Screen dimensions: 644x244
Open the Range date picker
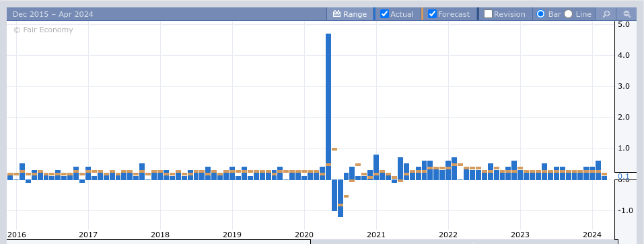click(350, 14)
